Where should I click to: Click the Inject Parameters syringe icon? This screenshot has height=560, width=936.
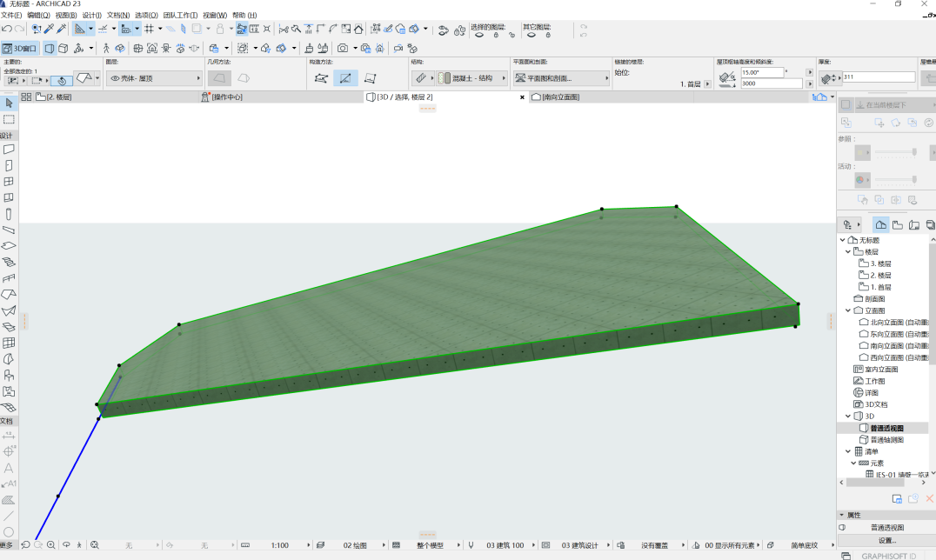[62, 29]
